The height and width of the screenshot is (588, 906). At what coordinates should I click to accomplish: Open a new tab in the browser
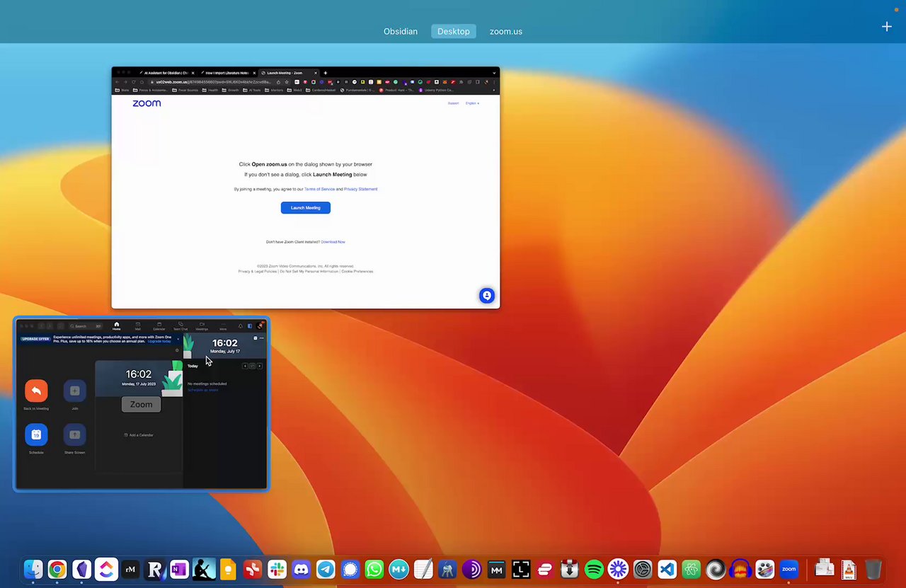(326, 73)
